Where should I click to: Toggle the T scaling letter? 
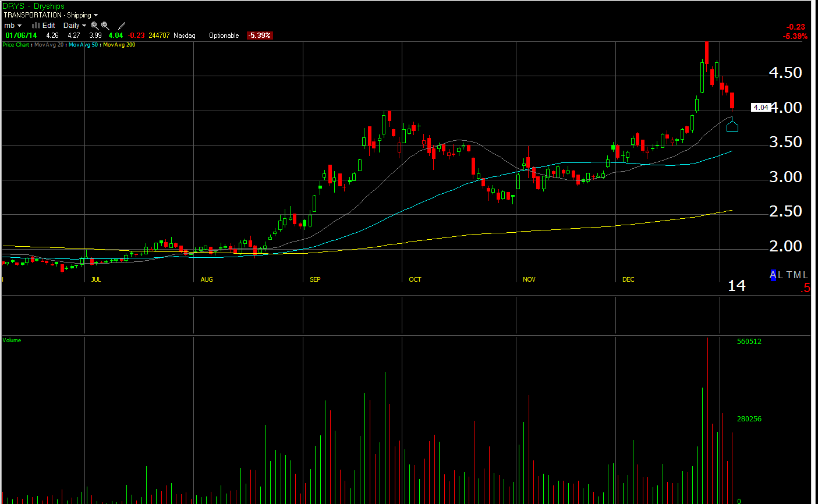(x=789, y=275)
